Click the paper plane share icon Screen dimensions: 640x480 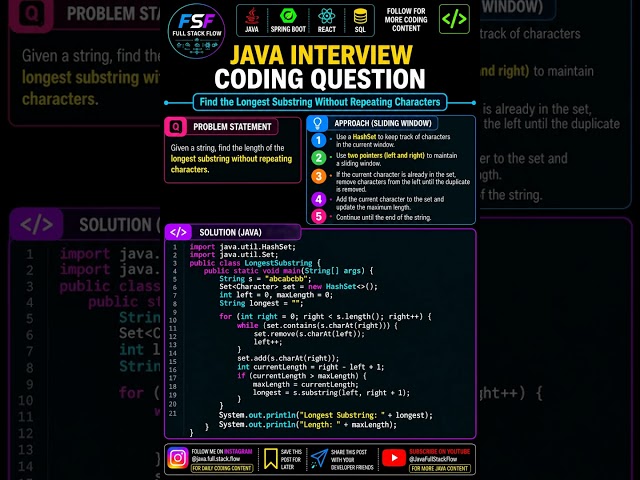[319, 459]
